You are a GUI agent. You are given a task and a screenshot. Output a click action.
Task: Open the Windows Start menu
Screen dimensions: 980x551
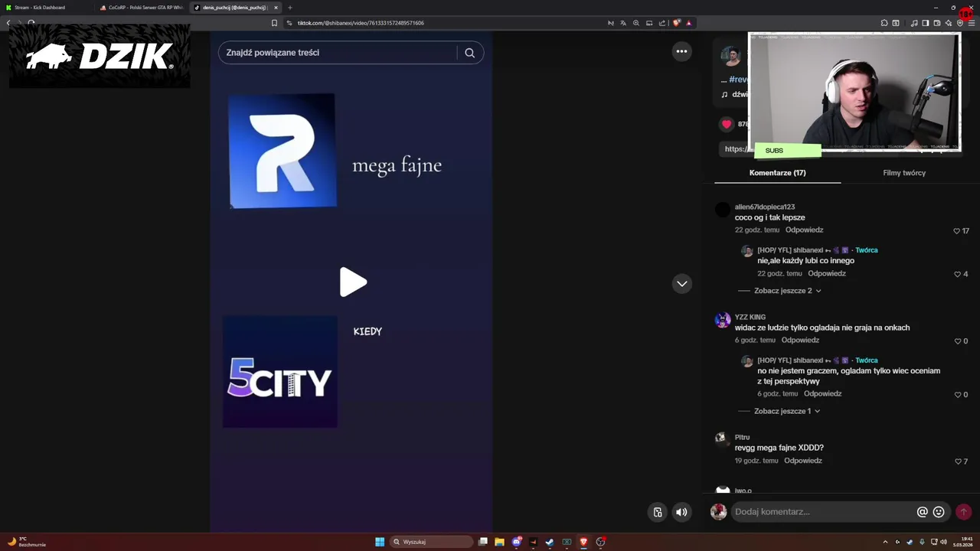point(380,542)
